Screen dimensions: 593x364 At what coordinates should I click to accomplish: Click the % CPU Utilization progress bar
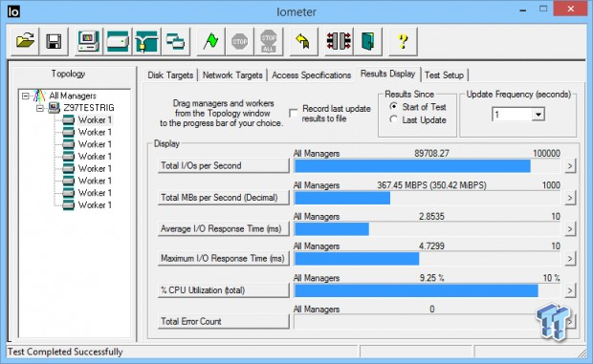click(x=428, y=290)
